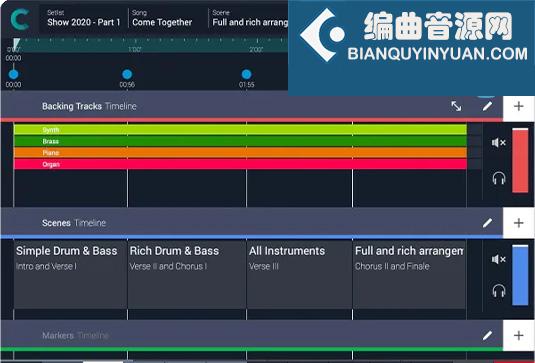Viewport: 535px width, 363px height.
Task: Select the Piano backing track
Action: click(x=240, y=153)
